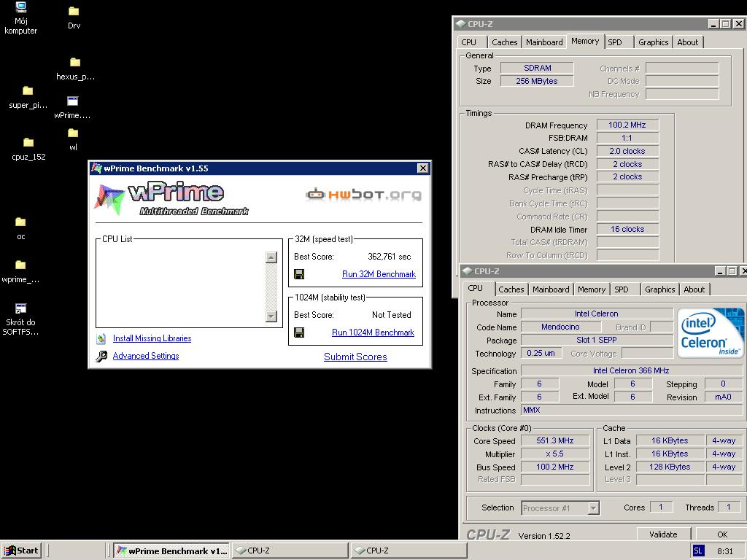Click CPU List scrollbar up arrow
The width and height of the screenshot is (747, 560).
tap(271, 257)
